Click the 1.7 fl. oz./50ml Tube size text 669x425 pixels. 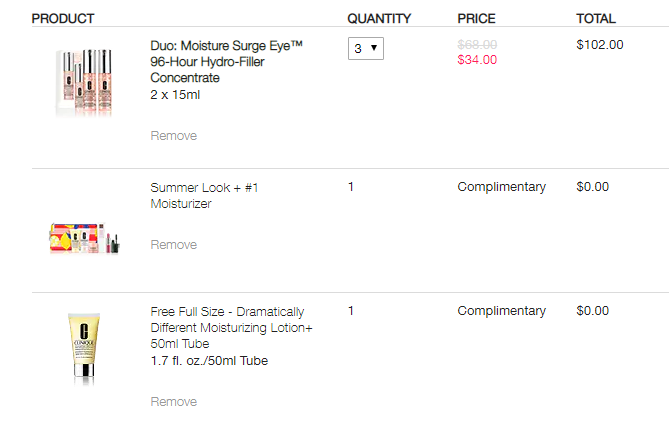tap(209, 361)
